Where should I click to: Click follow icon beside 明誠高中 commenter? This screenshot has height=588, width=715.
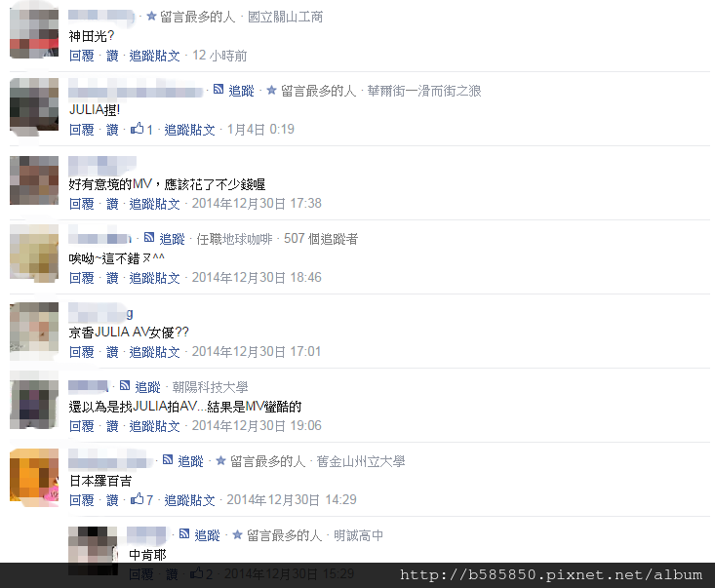[184, 533]
